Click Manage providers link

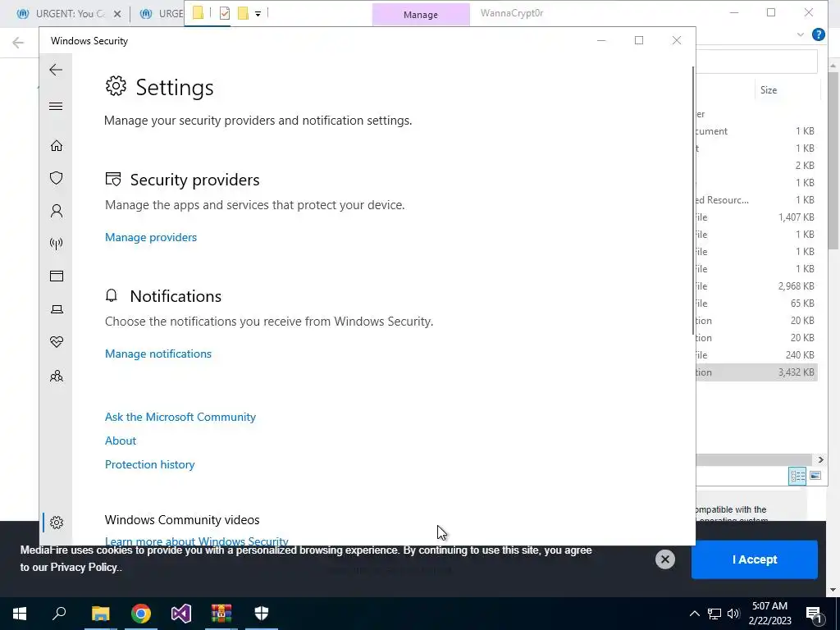pyautogui.click(x=151, y=237)
